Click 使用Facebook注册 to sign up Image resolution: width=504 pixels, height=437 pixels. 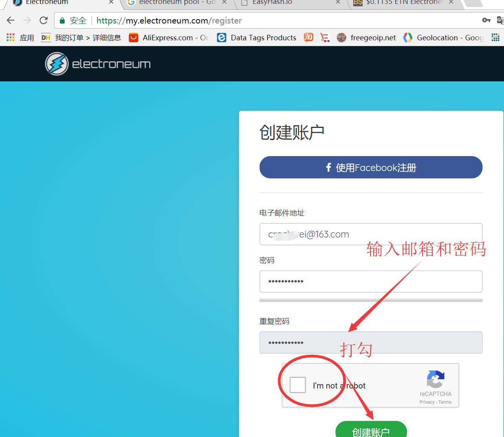(x=370, y=167)
